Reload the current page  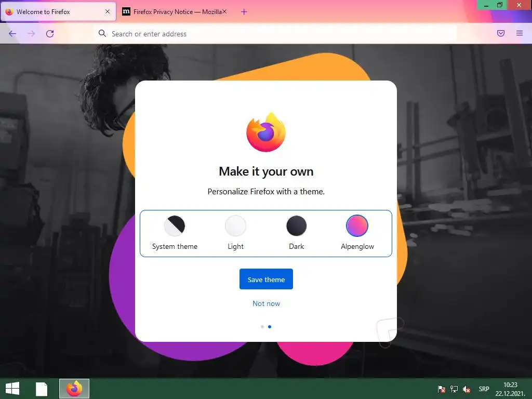(50, 34)
